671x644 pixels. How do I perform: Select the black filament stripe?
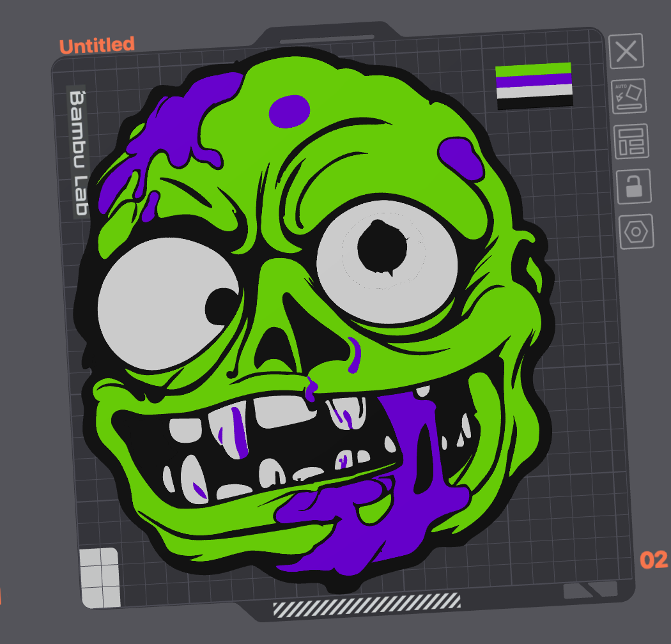pos(536,102)
